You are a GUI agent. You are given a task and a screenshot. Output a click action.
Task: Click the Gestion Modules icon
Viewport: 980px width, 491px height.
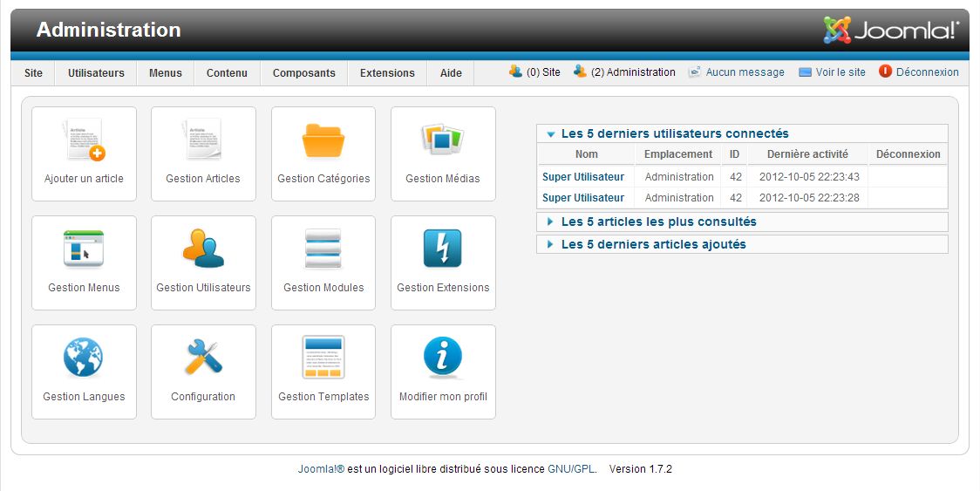[x=323, y=250]
